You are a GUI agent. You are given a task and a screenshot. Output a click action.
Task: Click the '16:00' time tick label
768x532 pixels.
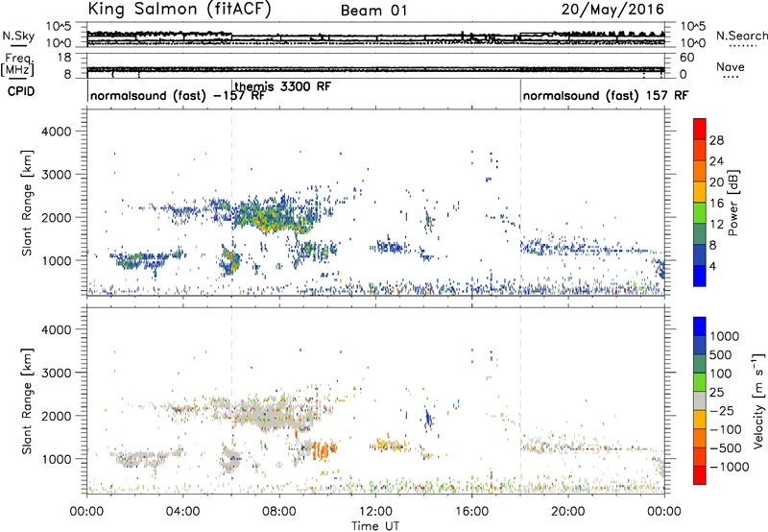coord(471,512)
